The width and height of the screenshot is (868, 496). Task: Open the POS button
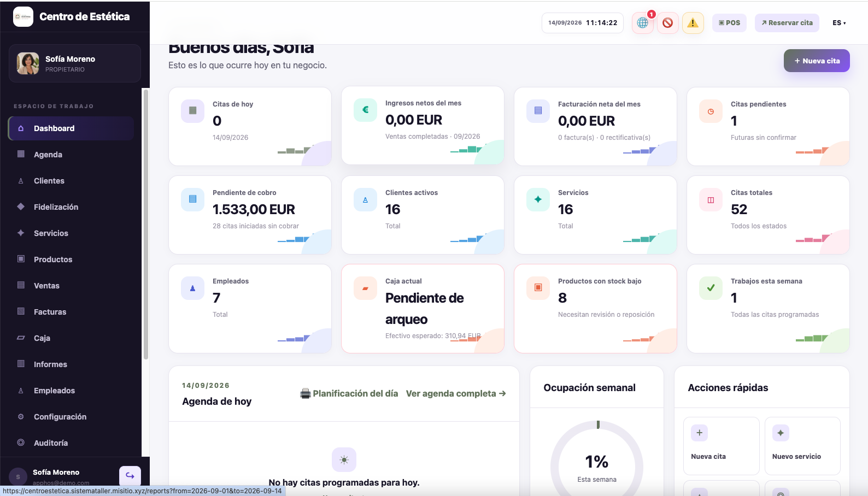tap(729, 23)
